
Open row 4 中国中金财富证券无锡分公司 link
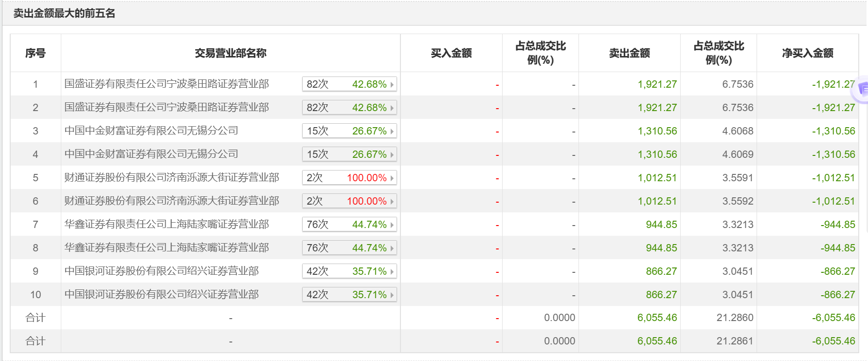tap(151, 154)
